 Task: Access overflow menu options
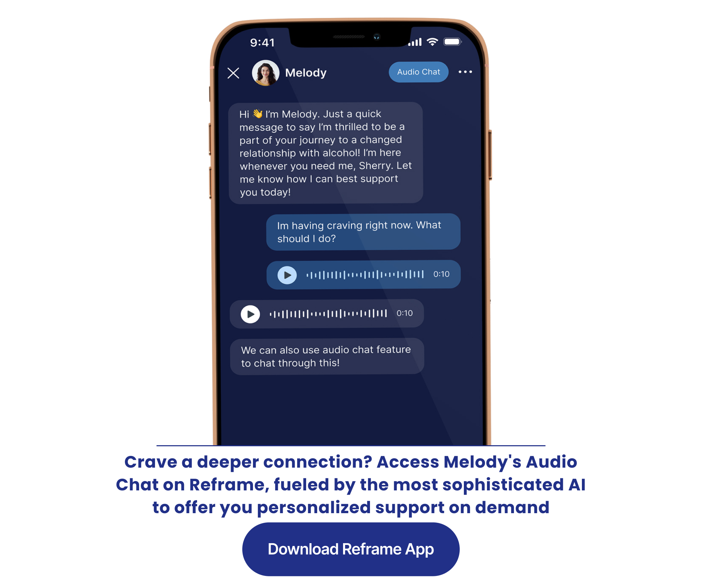pos(466,72)
